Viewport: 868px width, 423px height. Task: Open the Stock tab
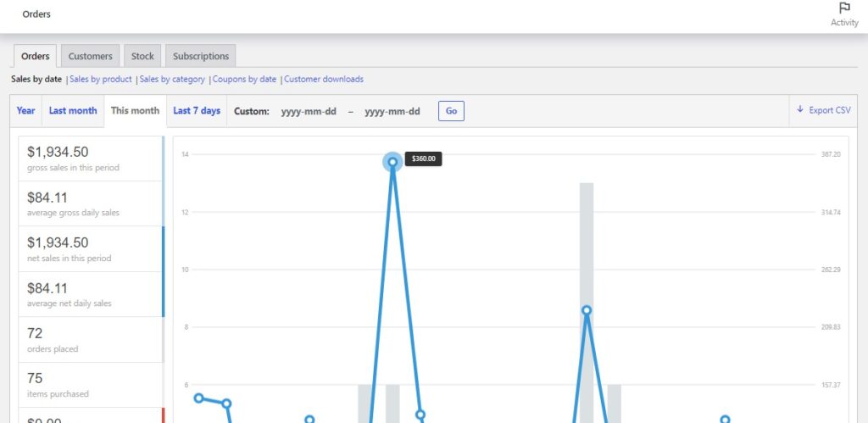pos(142,56)
